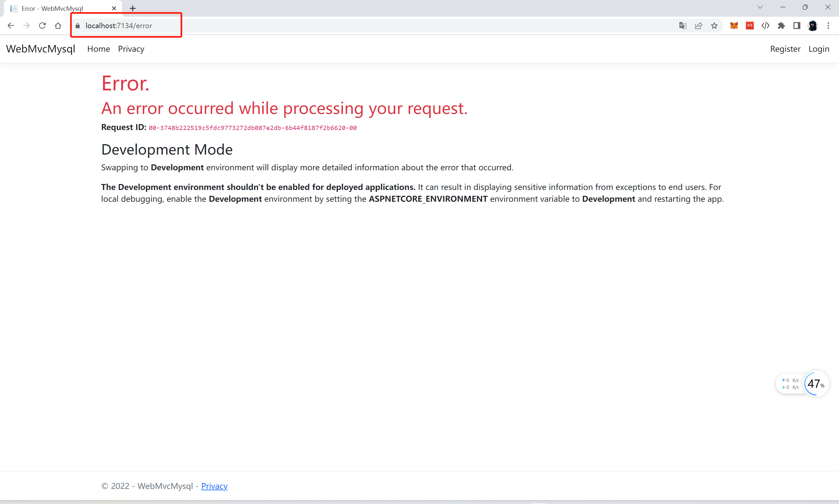Image resolution: width=839 pixels, height=504 pixels.
Task: Open the Home navigation link
Action: 99,49
